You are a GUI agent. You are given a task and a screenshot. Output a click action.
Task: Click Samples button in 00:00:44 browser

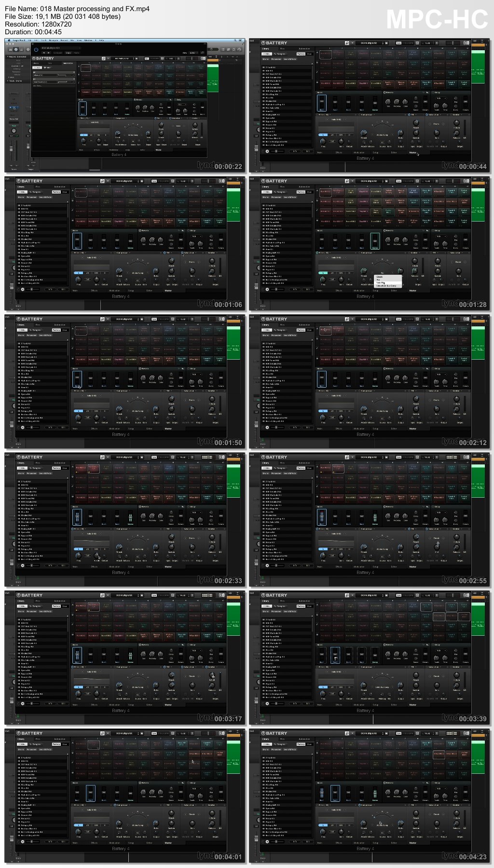pos(280,54)
